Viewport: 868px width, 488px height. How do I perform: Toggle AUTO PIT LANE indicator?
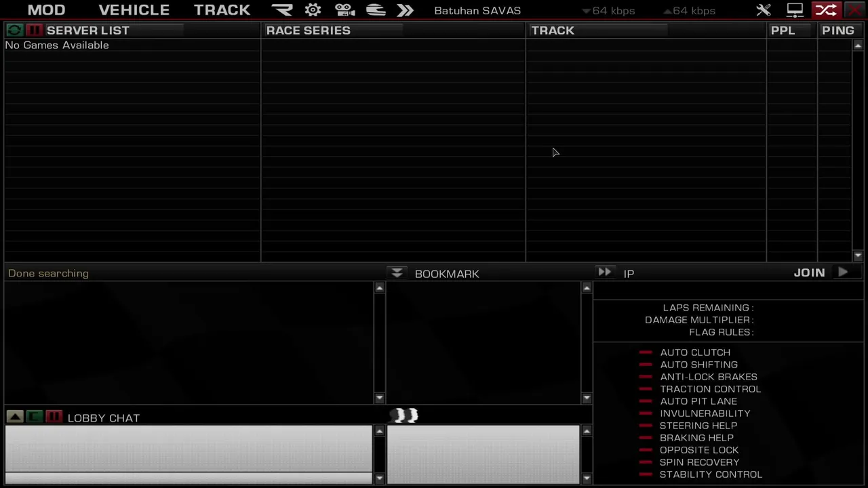click(646, 401)
